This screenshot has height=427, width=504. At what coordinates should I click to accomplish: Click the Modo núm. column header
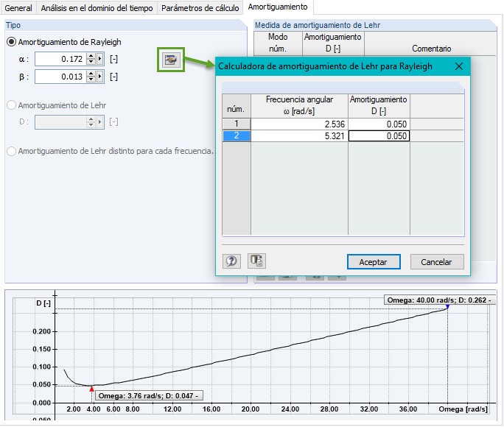[x=278, y=43]
